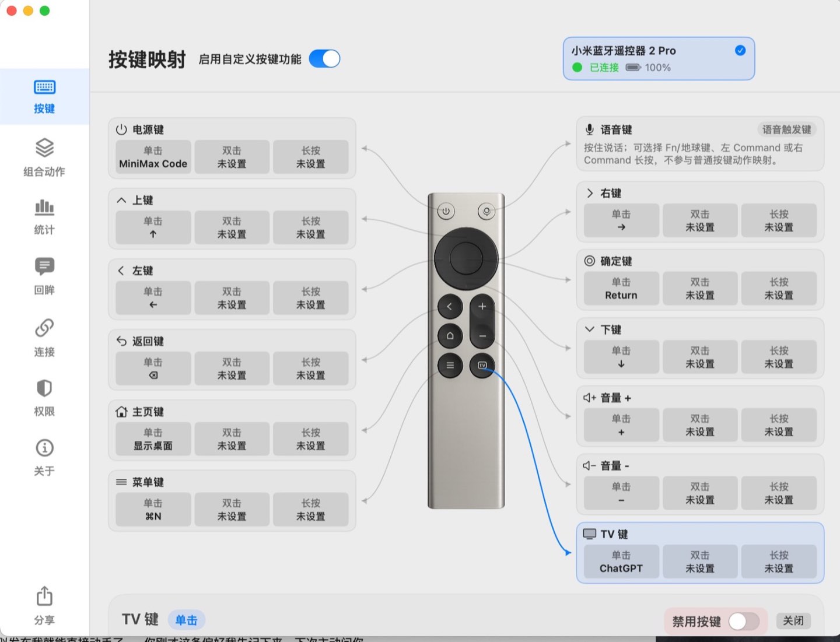Set 返回键 双击 action
The image size is (840, 642).
click(232, 369)
